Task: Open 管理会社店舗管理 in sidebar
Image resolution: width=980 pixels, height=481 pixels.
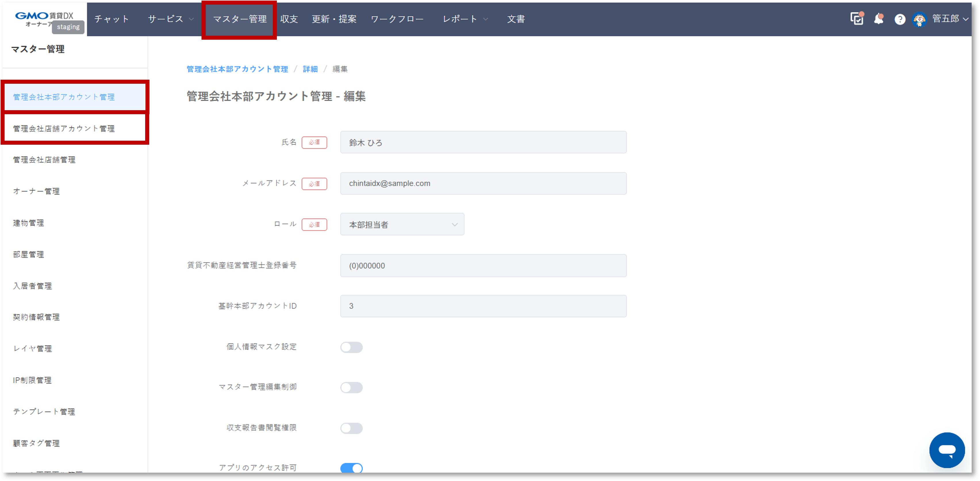Action: [x=44, y=160]
